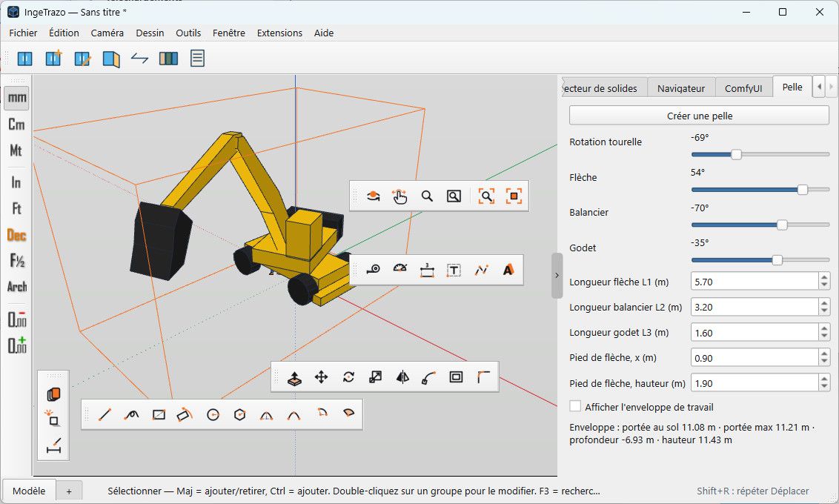The height and width of the screenshot is (504, 839).
Task: Enable the work envelope display checkbox
Action: pos(575,407)
